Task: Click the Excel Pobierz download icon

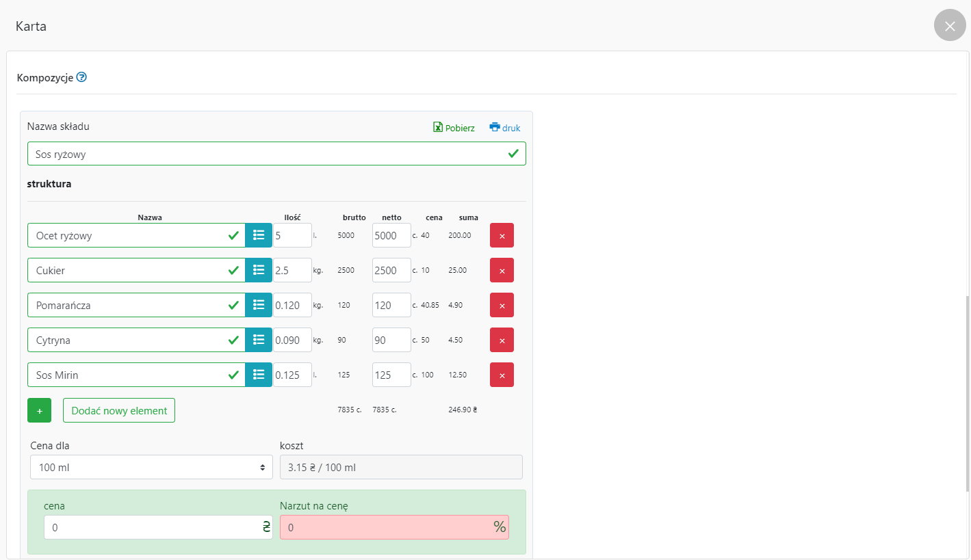Action: click(438, 127)
